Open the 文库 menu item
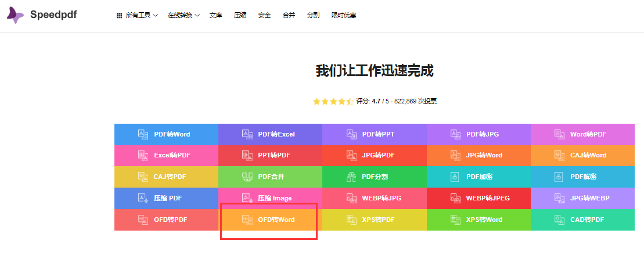The height and width of the screenshot is (255, 644). click(x=215, y=16)
